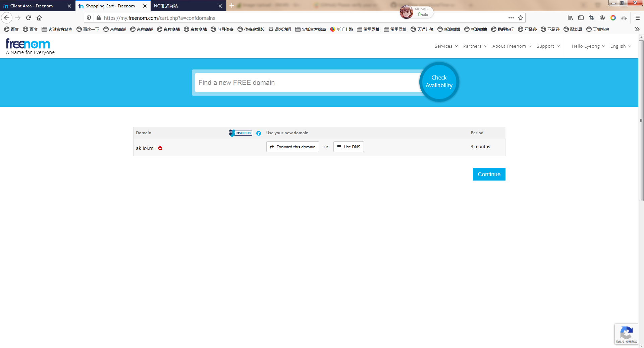Viewport: 644px width, 348px height.
Task: Close the Shopping Cart tab
Action: click(145, 6)
